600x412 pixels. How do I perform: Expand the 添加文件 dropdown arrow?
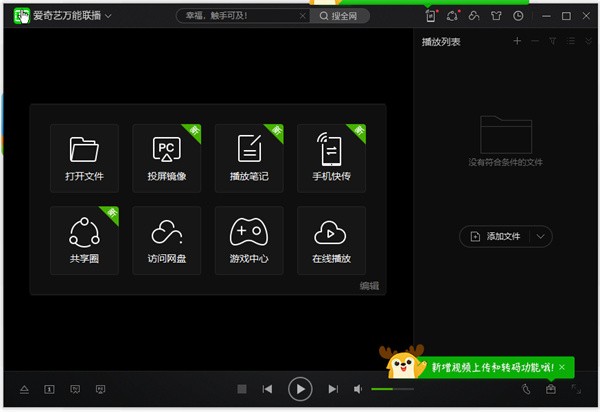[541, 236]
